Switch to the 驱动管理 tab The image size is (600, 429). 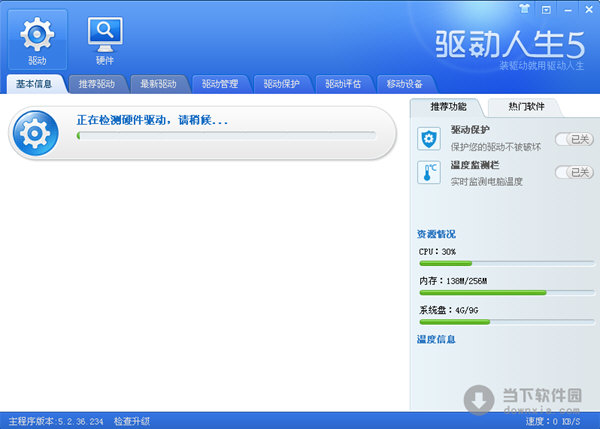(220, 84)
